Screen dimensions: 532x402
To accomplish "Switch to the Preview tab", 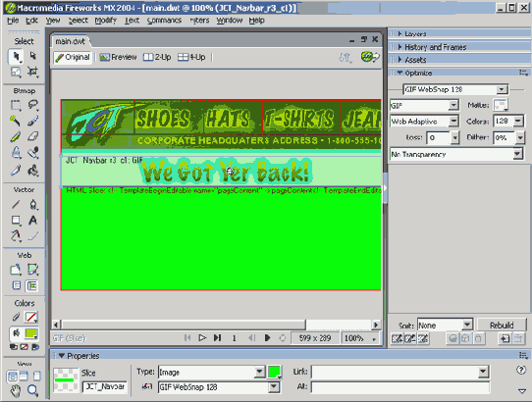I will [x=118, y=57].
